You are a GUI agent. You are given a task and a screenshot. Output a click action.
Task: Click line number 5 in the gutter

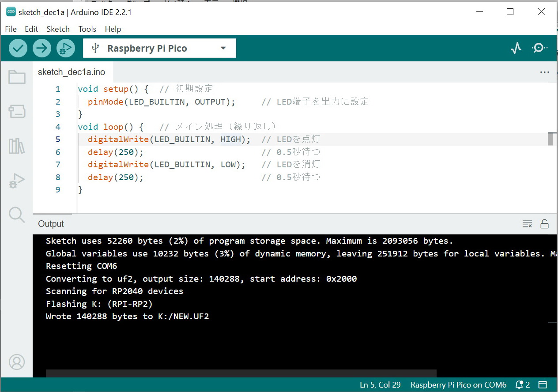point(58,139)
